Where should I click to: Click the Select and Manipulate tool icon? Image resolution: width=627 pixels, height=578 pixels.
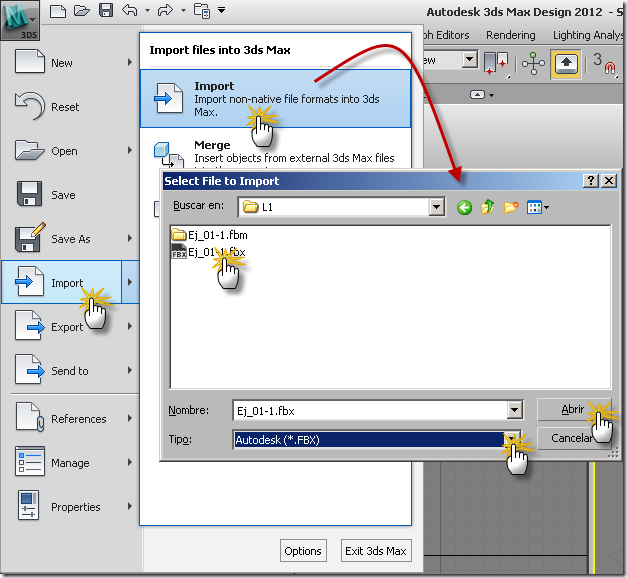pos(533,63)
